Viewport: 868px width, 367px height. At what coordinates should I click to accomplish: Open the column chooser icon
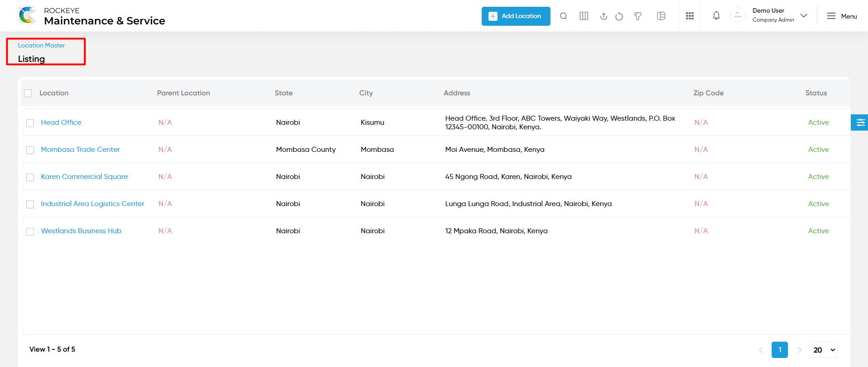[x=584, y=16]
